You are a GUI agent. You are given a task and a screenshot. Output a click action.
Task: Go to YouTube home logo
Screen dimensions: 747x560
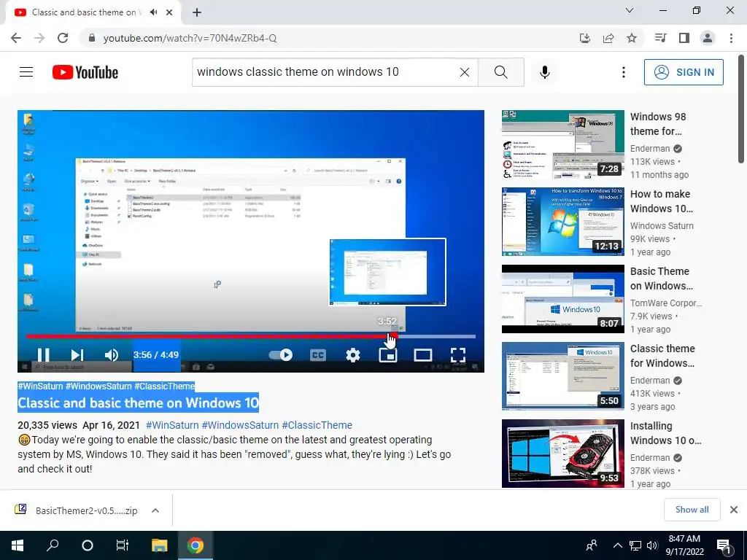coord(85,72)
